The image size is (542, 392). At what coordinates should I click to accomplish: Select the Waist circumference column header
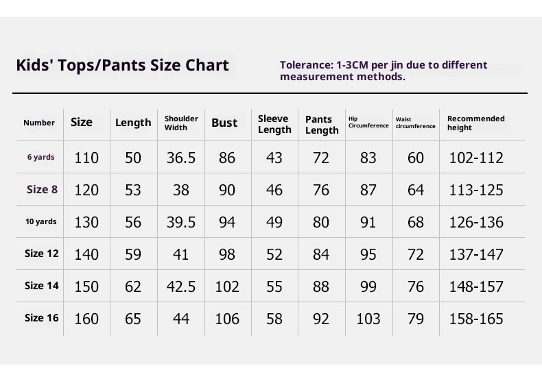coord(415,123)
